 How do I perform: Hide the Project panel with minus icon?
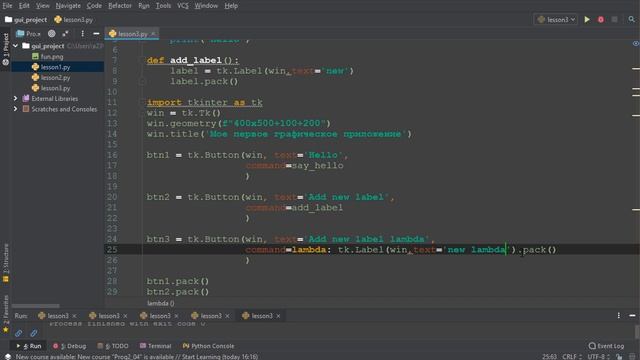click(x=96, y=34)
